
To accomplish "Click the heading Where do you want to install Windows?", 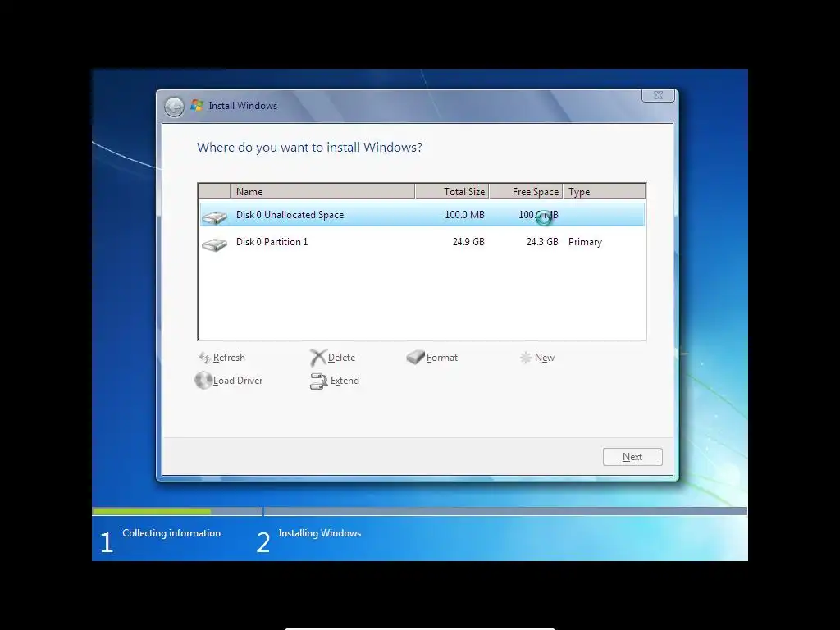I will click(x=309, y=148).
